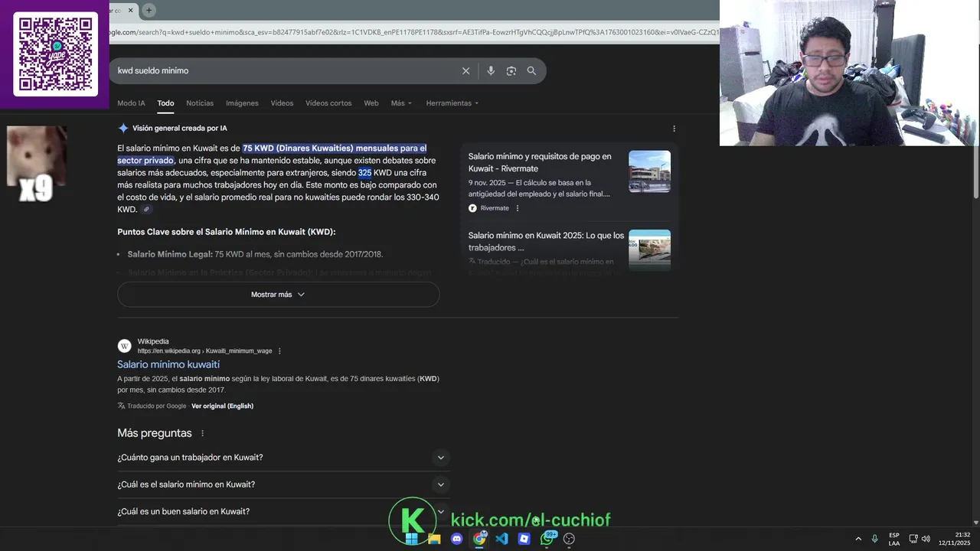The width and height of the screenshot is (980, 551).
Task: Close the current browser tab
Action: tap(131, 10)
